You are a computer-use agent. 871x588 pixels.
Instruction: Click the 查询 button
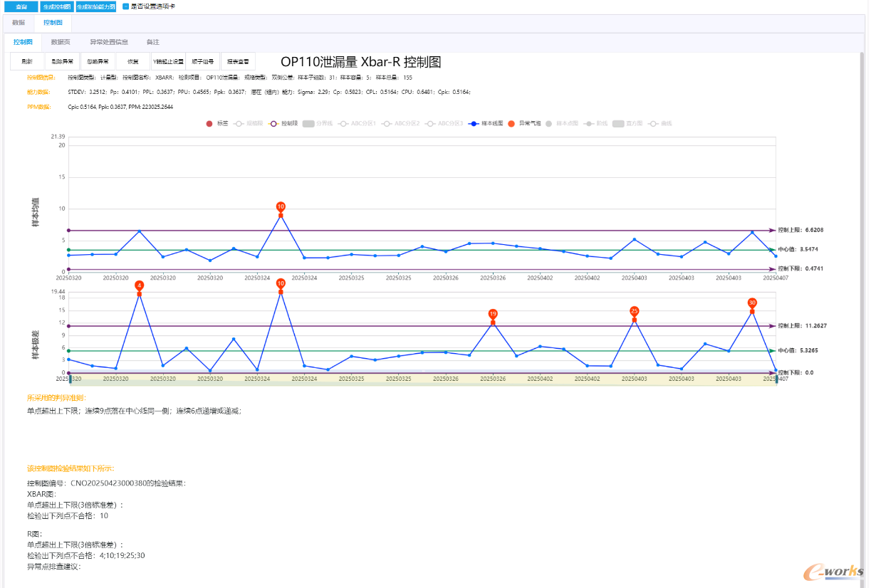click(x=21, y=6)
